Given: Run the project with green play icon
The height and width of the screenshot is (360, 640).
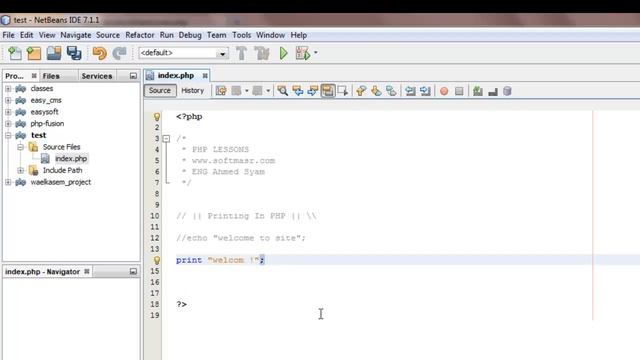Looking at the screenshot, I should [284, 53].
